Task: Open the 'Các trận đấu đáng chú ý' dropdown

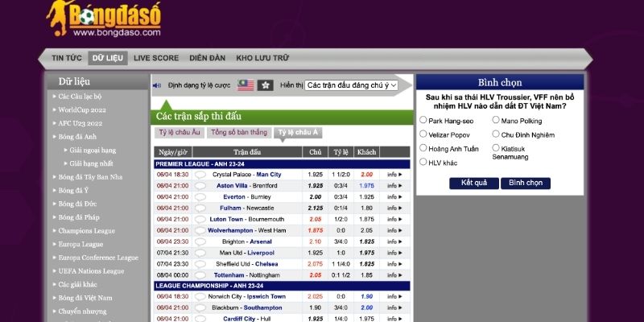Action: point(352,85)
